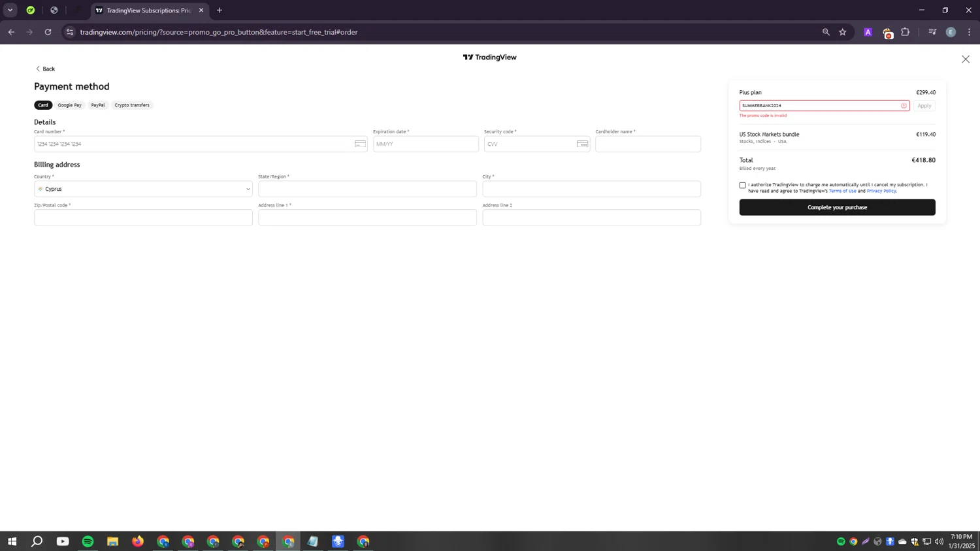This screenshot has width=980, height=551.
Task: Click the CVV card icon in Security code
Action: click(582, 144)
